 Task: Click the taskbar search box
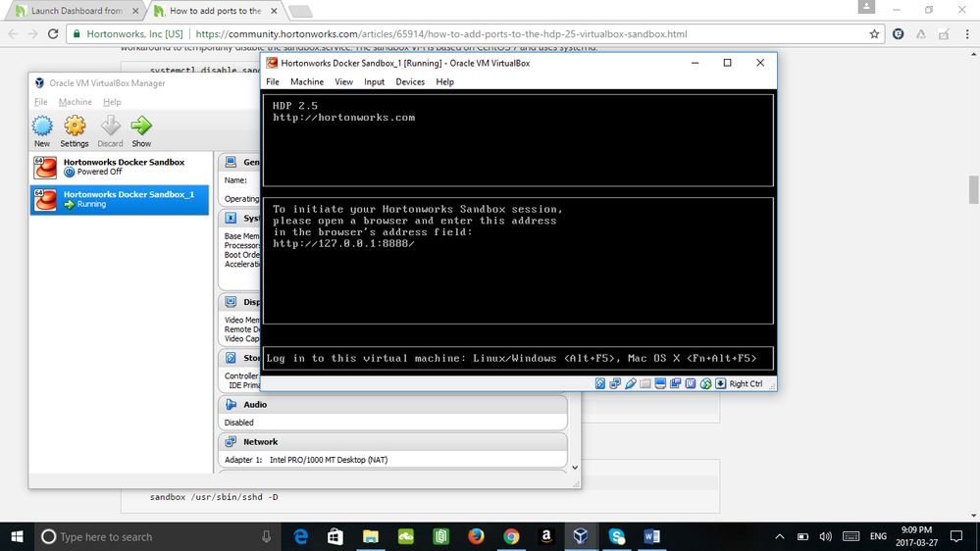coord(156,536)
